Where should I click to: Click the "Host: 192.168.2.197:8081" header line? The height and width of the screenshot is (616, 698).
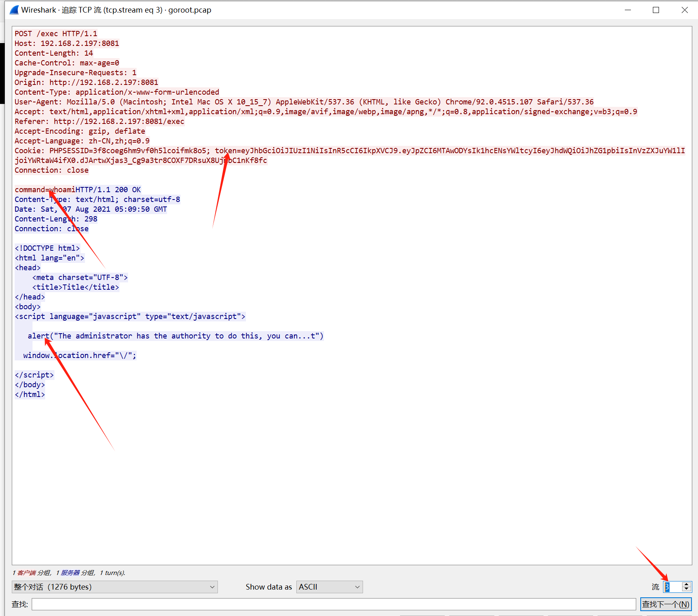pos(67,43)
